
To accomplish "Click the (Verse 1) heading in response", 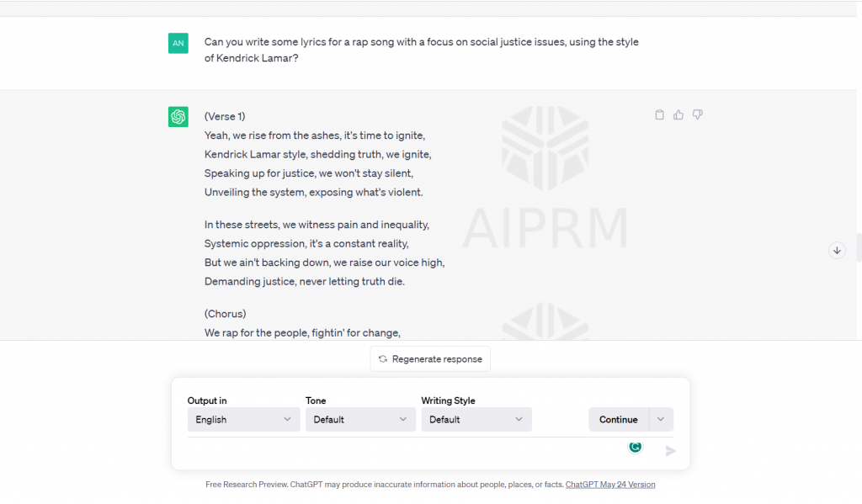I will coord(225,116).
